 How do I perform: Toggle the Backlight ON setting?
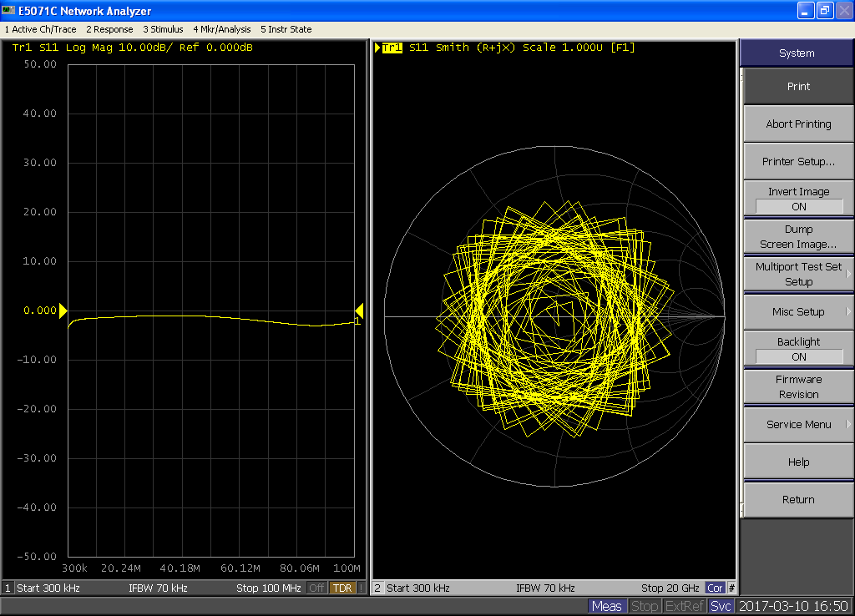[x=798, y=349]
